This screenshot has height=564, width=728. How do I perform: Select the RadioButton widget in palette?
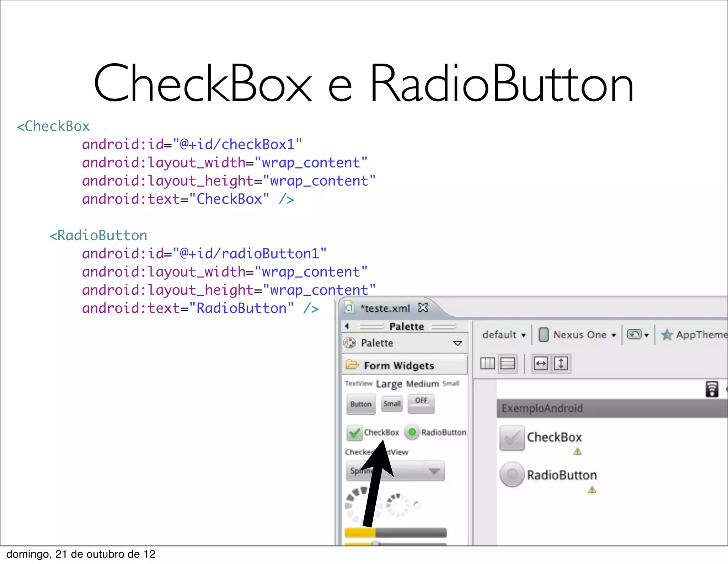(x=435, y=432)
